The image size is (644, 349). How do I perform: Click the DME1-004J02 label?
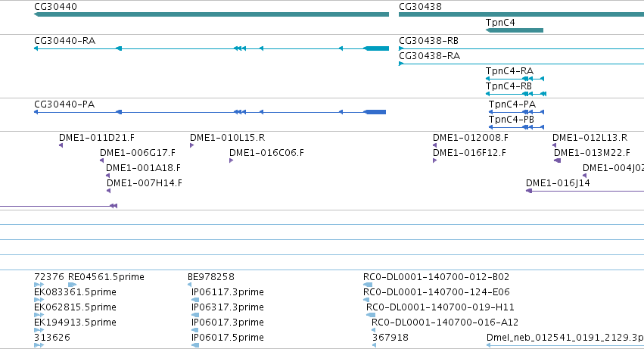613,168
